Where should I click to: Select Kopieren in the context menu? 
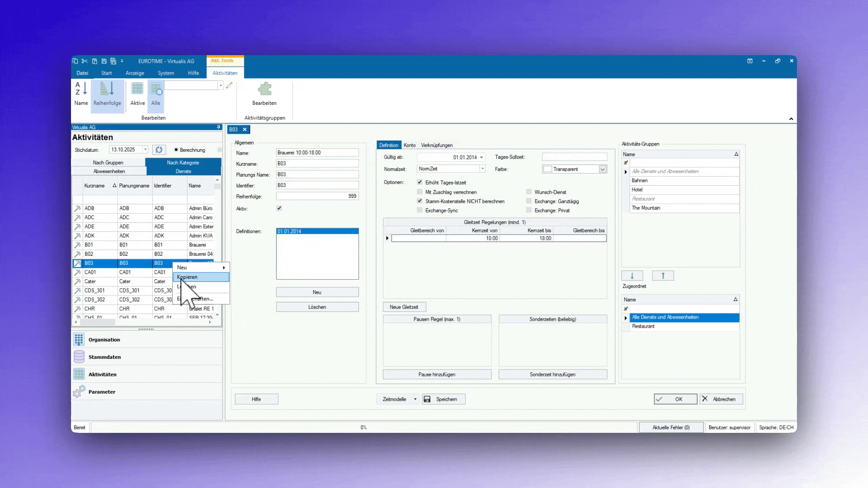pos(201,277)
